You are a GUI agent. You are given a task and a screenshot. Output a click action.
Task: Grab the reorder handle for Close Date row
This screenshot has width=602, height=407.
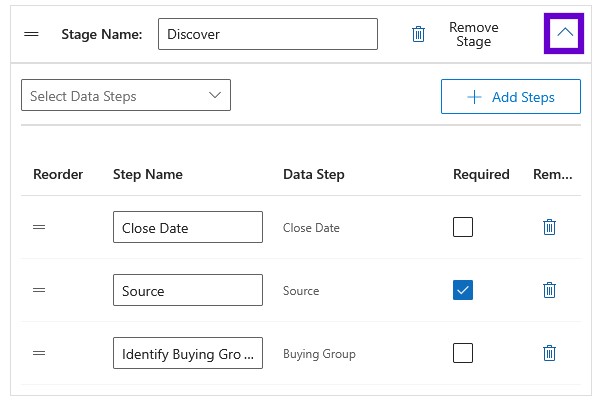39,227
